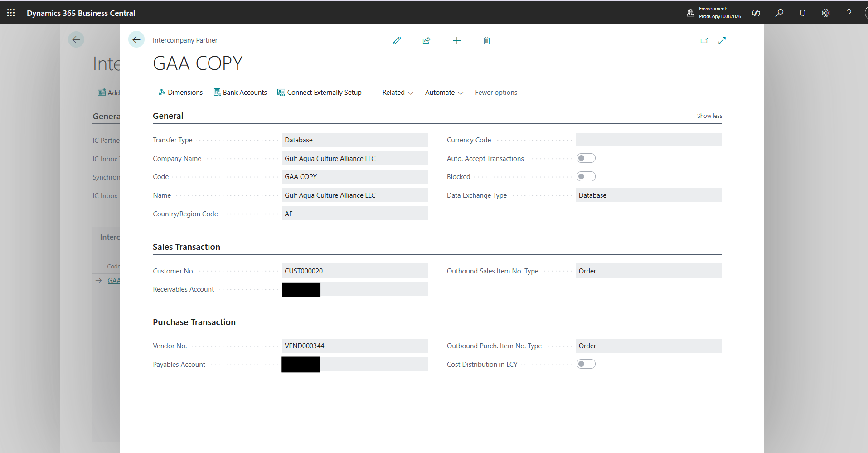Click Fewer options
Viewport: 868px width, 453px height.
coord(496,92)
